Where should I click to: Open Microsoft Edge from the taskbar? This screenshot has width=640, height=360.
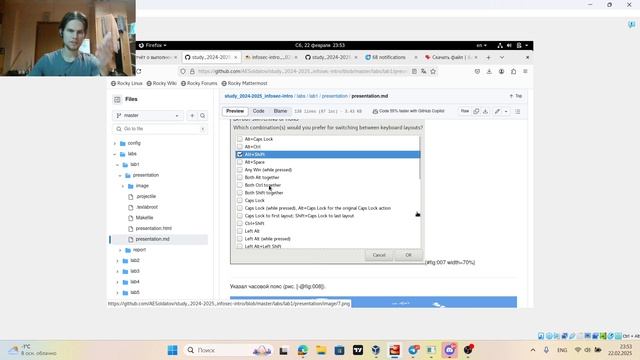302,350
